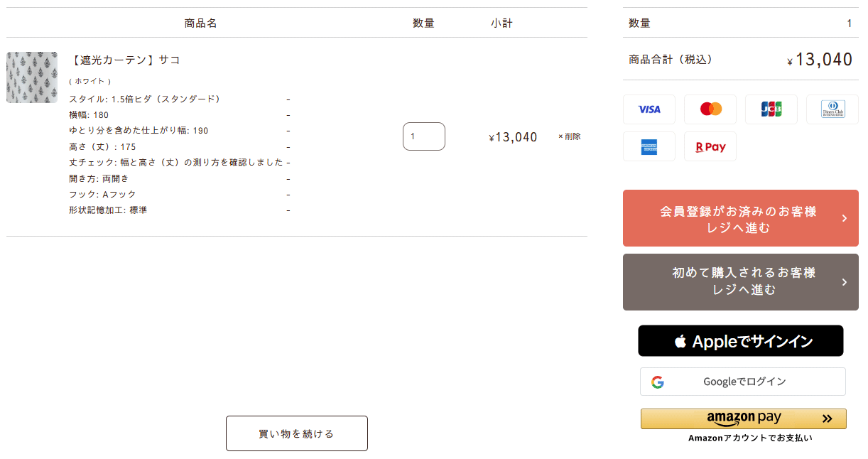Click the American Express card icon
868x459 pixels.
pyautogui.click(x=649, y=146)
